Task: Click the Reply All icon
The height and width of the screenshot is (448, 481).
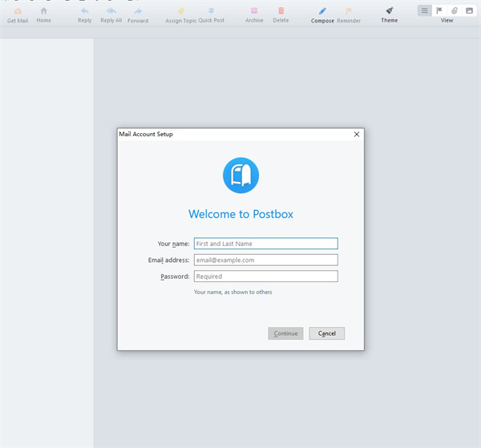Action: (x=111, y=11)
